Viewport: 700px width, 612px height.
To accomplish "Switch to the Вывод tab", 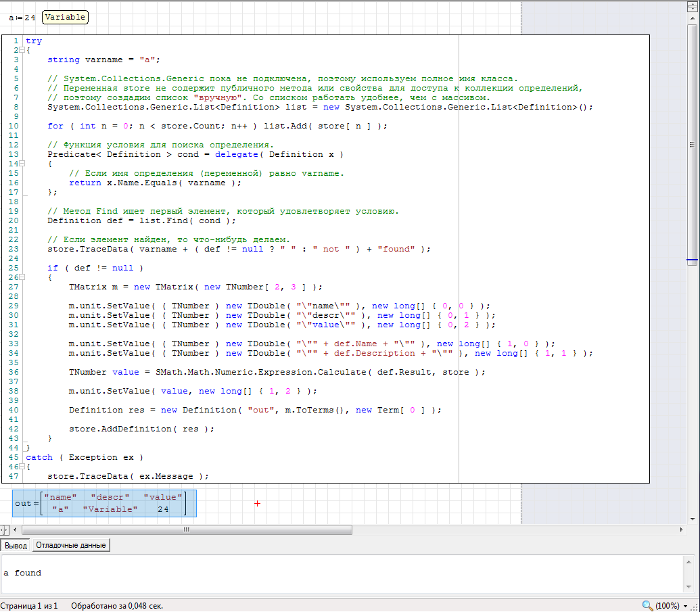I will coord(16,546).
